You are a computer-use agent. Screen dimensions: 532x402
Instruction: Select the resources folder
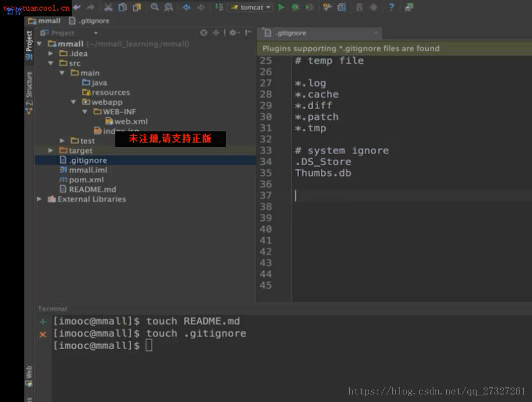click(x=106, y=92)
